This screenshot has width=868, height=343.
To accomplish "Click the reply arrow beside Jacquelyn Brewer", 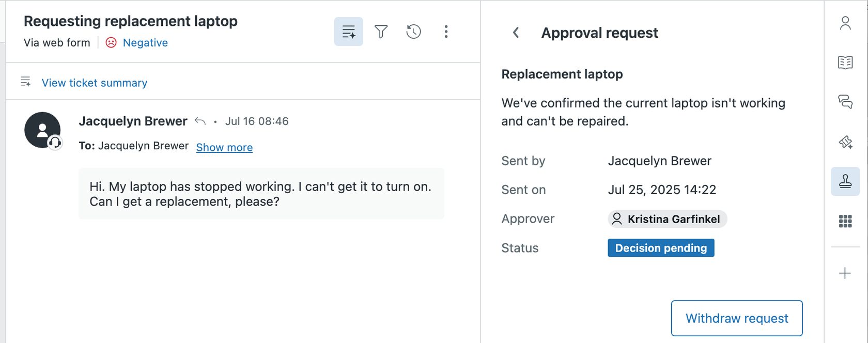I will pos(200,121).
